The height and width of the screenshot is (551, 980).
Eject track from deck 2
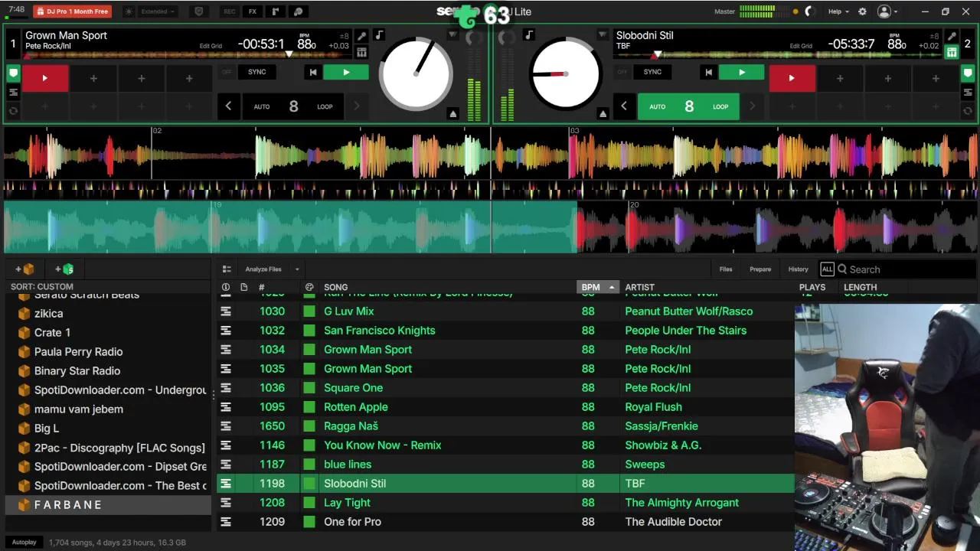(603, 113)
